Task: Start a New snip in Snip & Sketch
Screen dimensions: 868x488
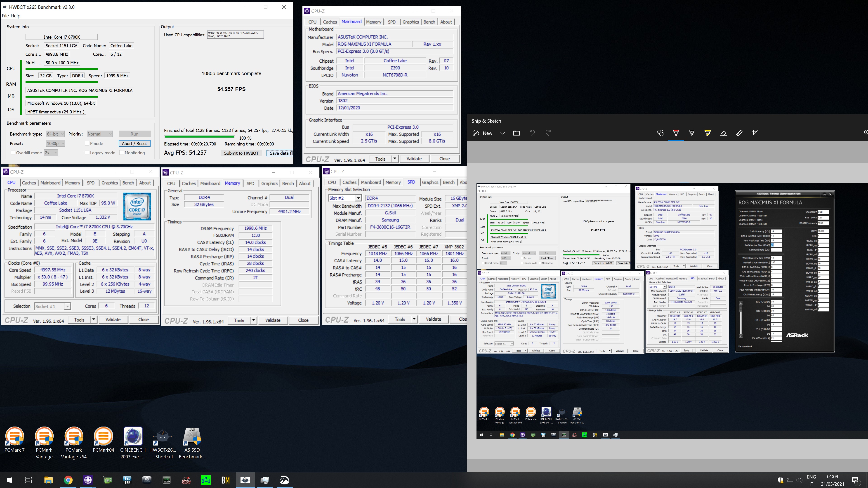Action: pyautogui.click(x=483, y=133)
